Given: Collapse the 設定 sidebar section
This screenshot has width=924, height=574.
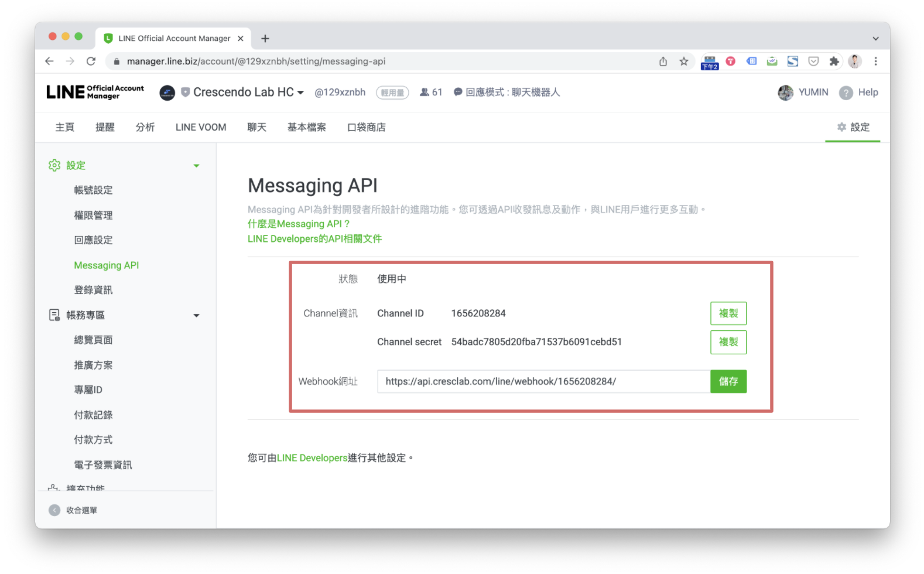Looking at the screenshot, I should (196, 166).
